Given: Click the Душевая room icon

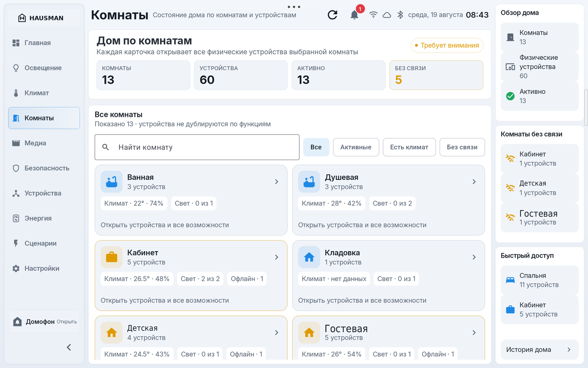Looking at the screenshot, I should (x=309, y=182).
